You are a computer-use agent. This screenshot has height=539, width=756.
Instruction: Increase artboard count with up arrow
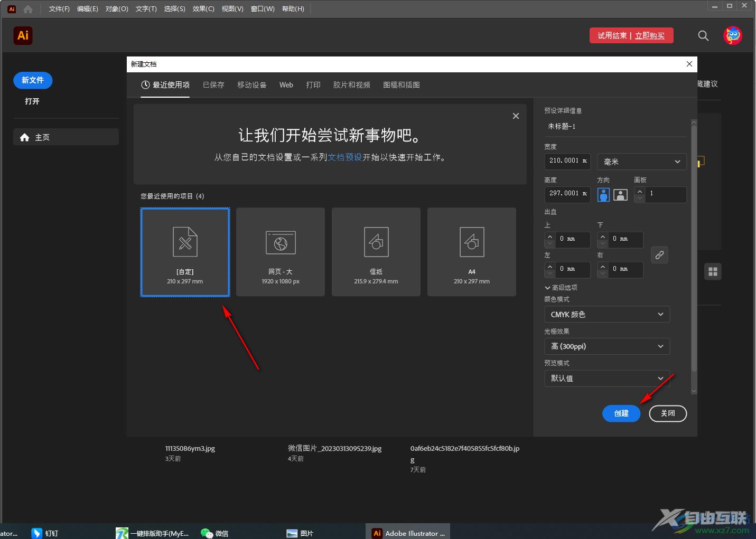coord(640,192)
